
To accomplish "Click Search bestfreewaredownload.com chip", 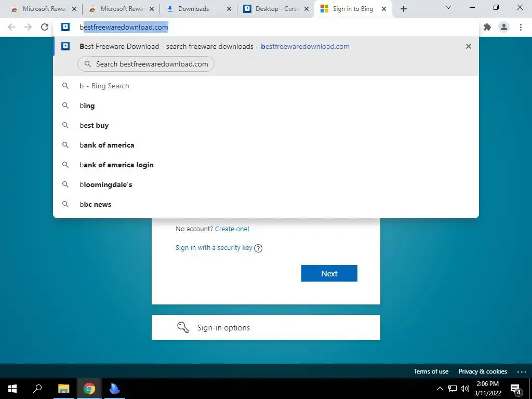I will pos(146,64).
